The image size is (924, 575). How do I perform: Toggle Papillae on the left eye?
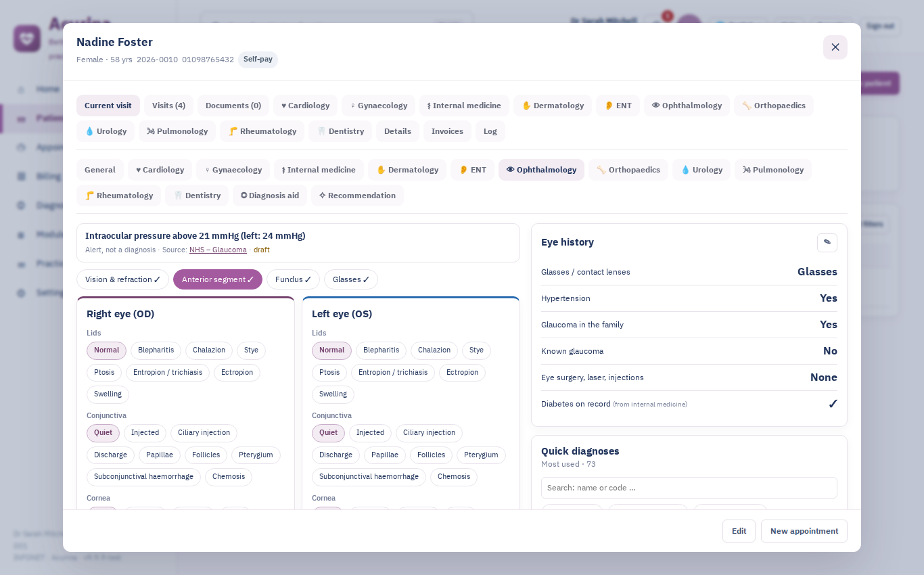(x=384, y=455)
